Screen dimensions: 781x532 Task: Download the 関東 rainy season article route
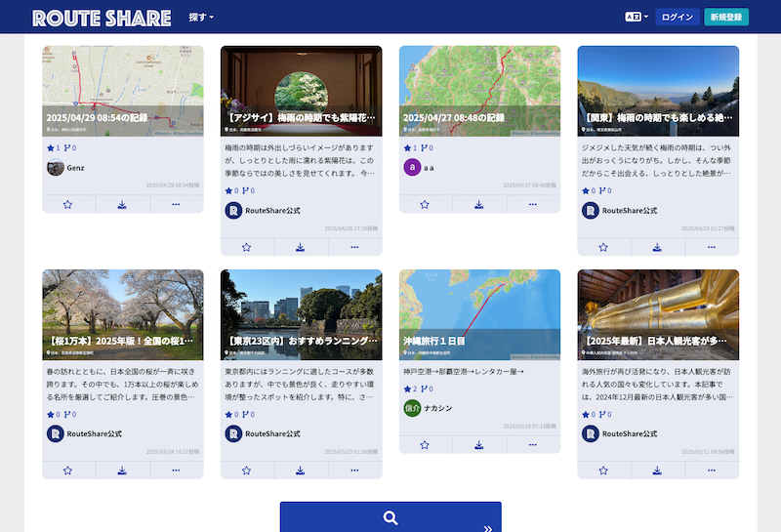pos(657,247)
